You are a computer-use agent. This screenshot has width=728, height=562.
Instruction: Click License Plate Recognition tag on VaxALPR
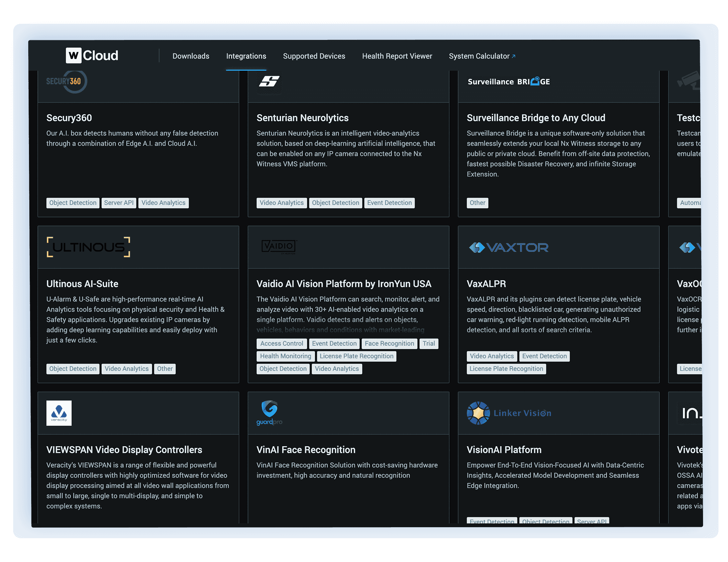coord(506,369)
